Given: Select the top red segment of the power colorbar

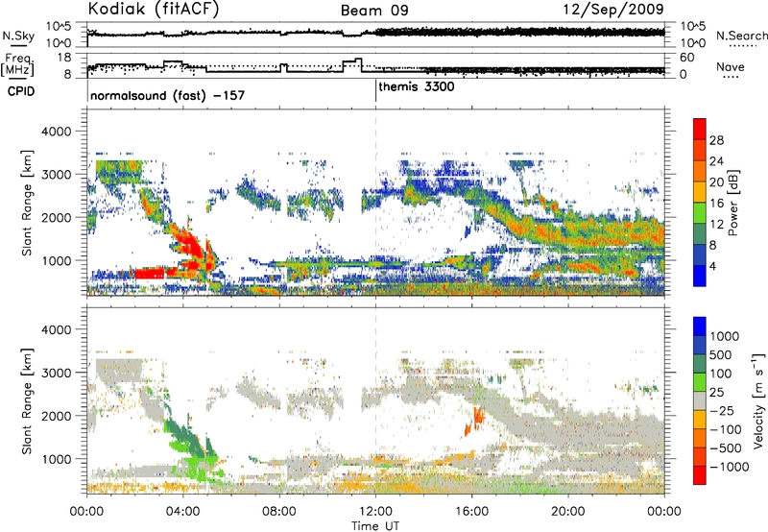Looking at the screenshot, I should 700,130.
